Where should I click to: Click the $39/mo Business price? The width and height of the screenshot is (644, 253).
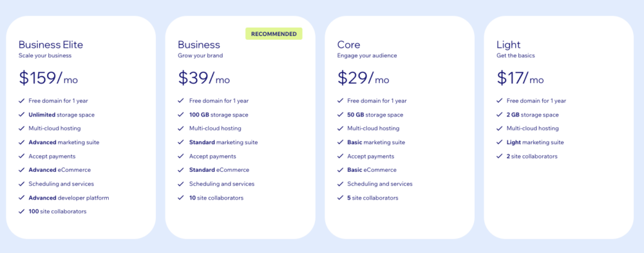pos(204,78)
